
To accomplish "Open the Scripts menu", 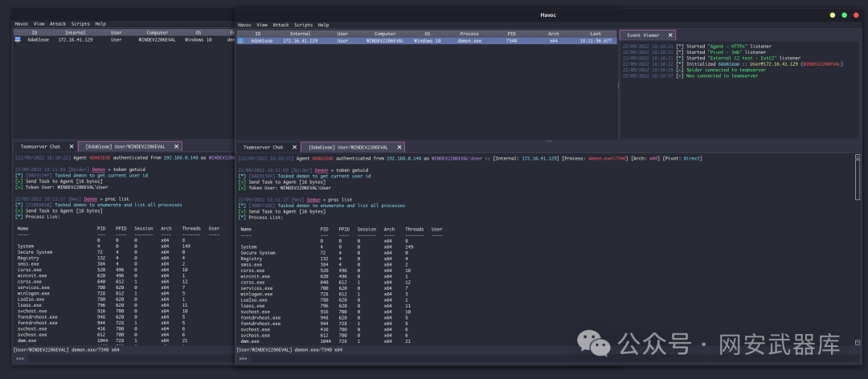I will (x=303, y=25).
